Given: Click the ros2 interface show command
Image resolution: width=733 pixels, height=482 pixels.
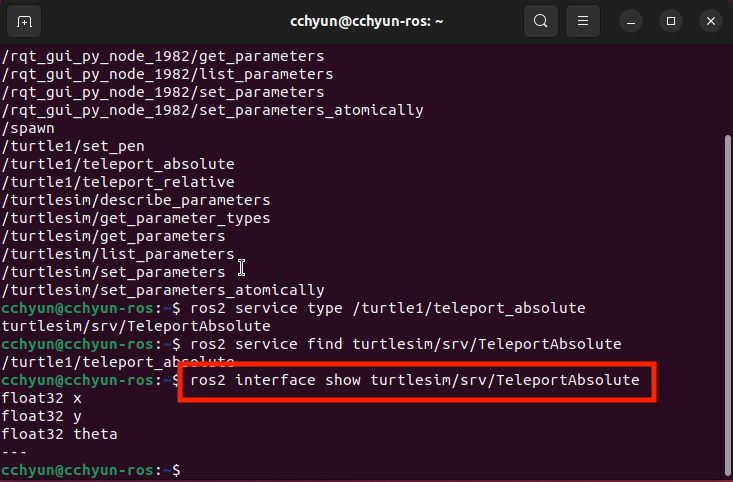Looking at the screenshot, I should tap(415, 380).
